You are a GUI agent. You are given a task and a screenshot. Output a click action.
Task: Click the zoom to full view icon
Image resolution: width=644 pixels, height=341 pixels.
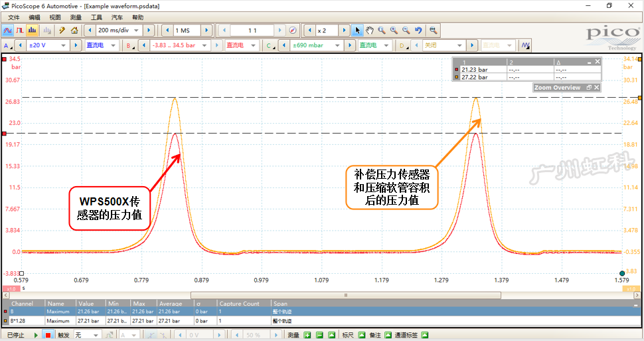point(433,31)
